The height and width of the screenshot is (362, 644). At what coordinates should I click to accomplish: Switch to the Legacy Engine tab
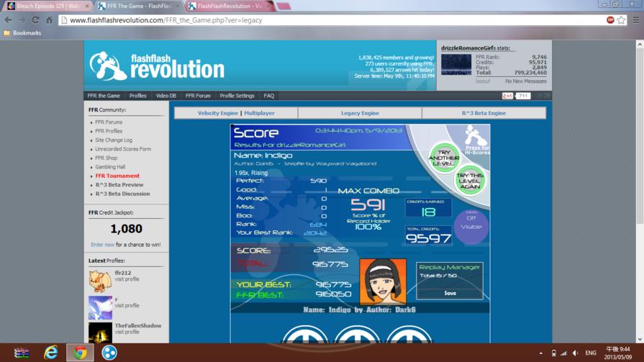[x=360, y=113]
